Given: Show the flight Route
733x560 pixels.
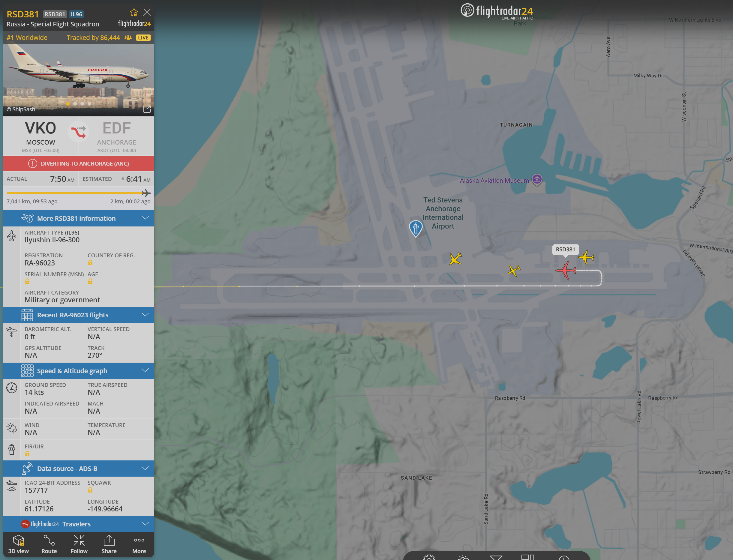Looking at the screenshot, I should click(49, 544).
